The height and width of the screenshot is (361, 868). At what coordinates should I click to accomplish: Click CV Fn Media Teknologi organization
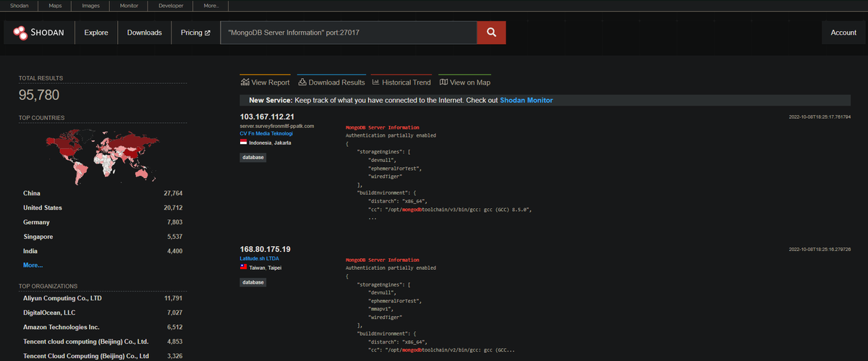(267, 134)
